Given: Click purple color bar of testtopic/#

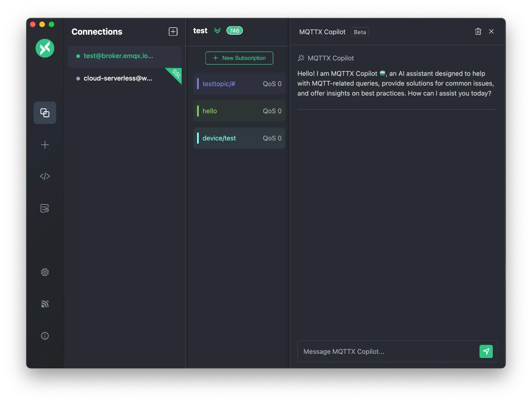Looking at the screenshot, I should [198, 84].
